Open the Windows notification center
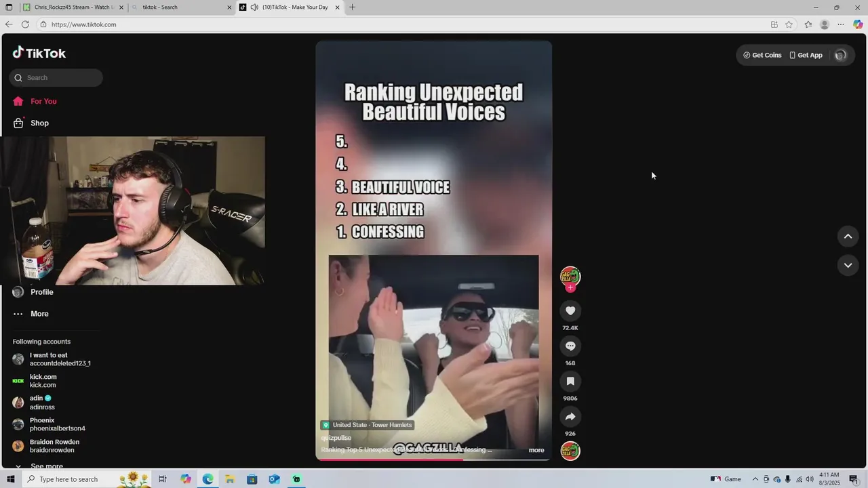The image size is (868, 488). (854, 479)
